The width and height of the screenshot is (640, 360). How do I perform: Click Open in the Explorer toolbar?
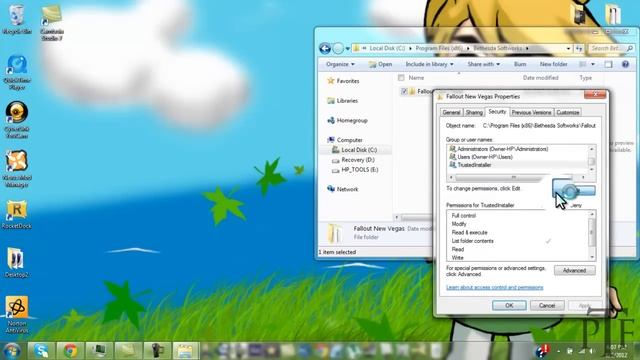pyautogui.click(x=380, y=64)
